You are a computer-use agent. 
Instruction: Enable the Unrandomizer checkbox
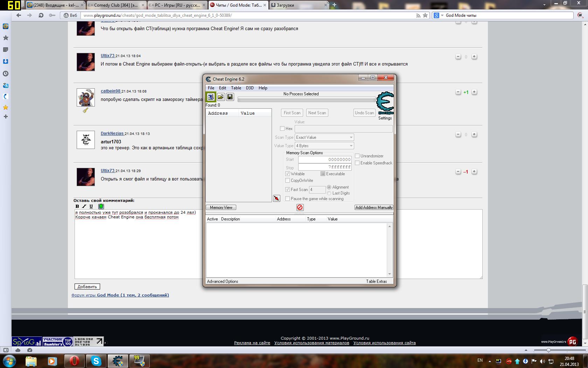pos(357,156)
